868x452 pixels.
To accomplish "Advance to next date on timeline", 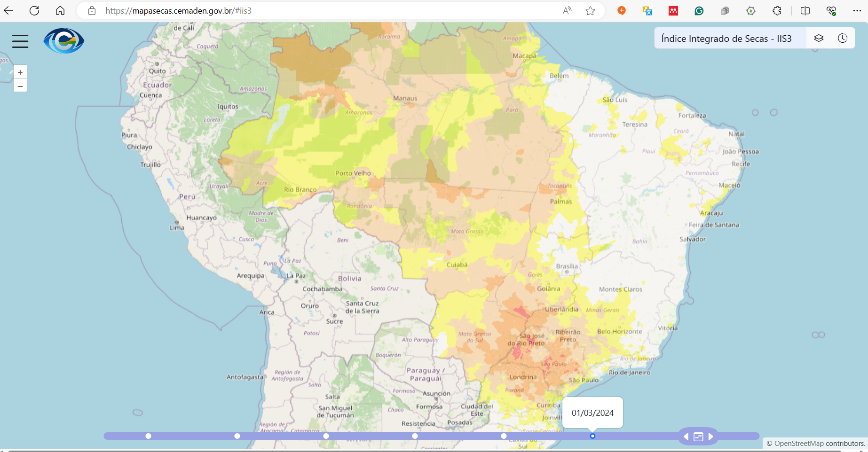I will coord(710,436).
